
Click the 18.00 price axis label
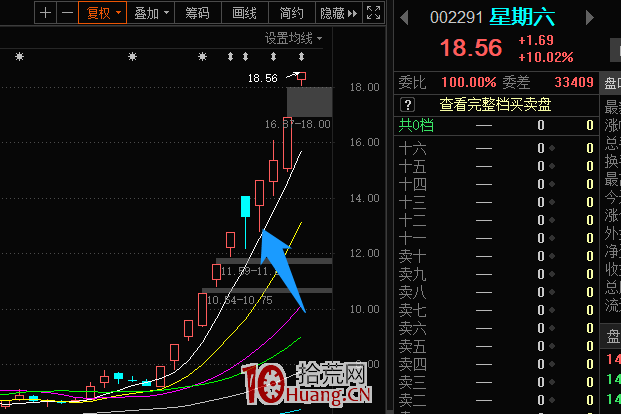(x=364, y=87)
